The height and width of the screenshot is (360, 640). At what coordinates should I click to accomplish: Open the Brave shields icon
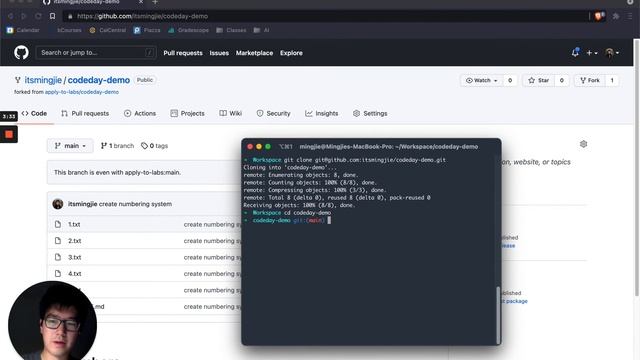point(599,16)
